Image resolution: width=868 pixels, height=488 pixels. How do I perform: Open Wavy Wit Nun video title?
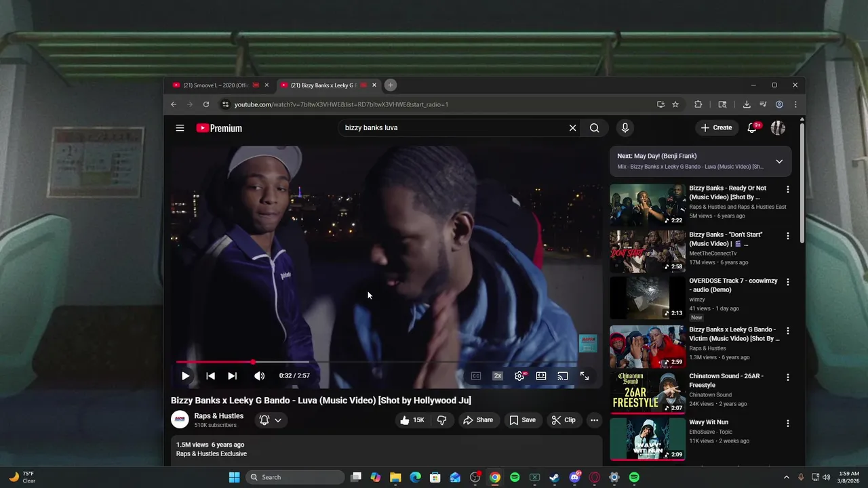(x=709, y=422)
